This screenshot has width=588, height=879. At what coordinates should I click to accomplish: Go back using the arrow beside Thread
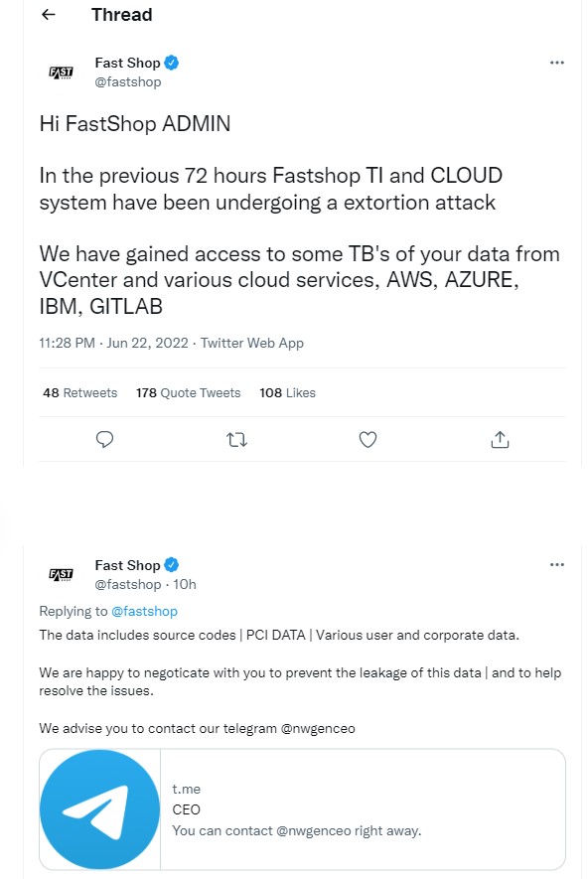click(49, 15)
